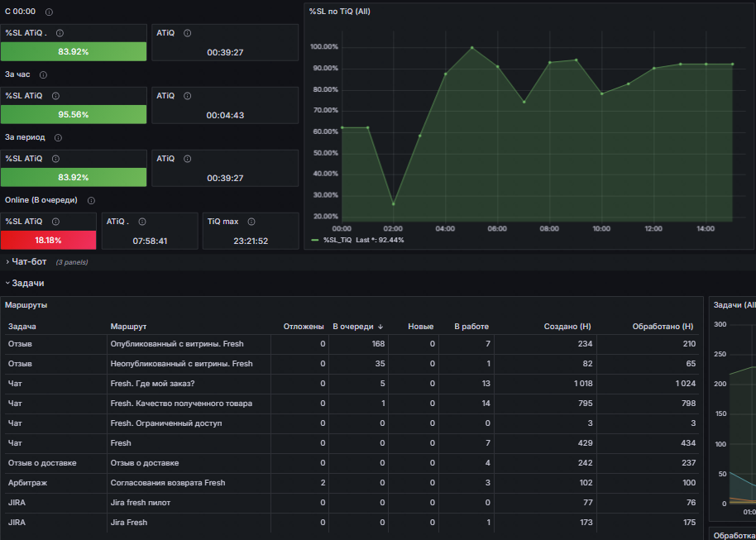Image resolution: width=756 pixels, height=540 pixels.
Task: Click the red 18.18% gauge bar
Action: tap(48, 240)
